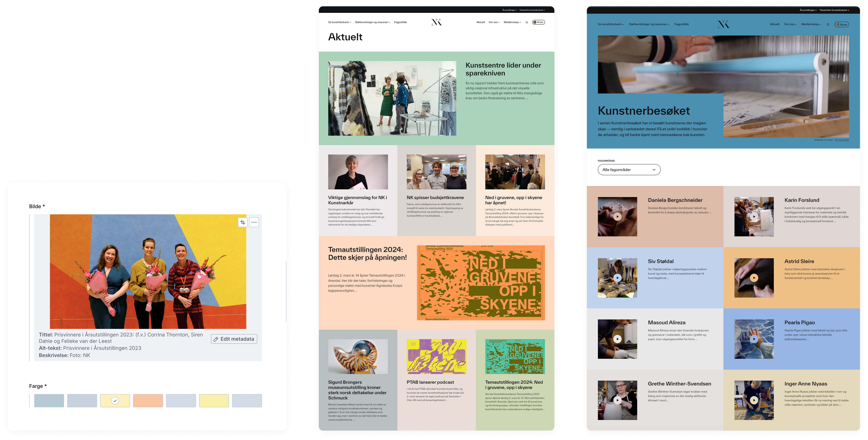The image size is (868, 440).
Task: Play the Astrid Sleire video
Action: 754,278
